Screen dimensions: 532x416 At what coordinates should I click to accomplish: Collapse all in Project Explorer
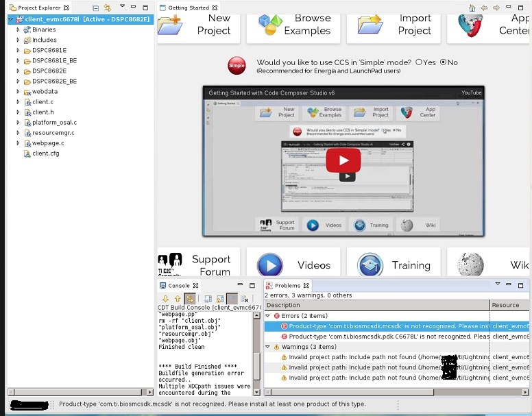pos(96,8)
